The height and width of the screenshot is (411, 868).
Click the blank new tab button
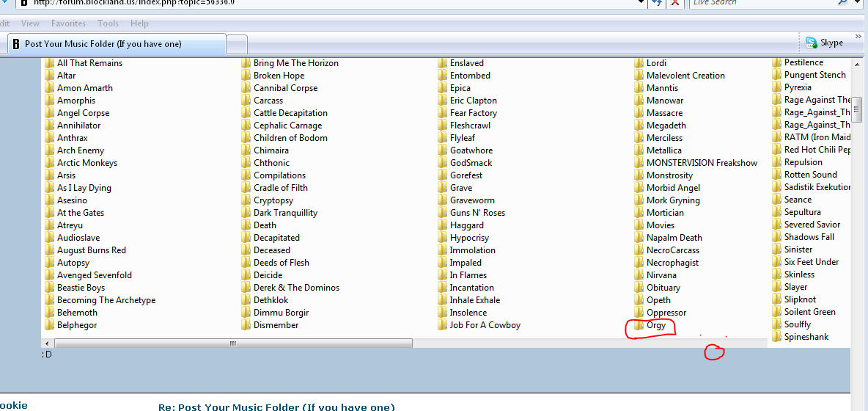point(237,44)
